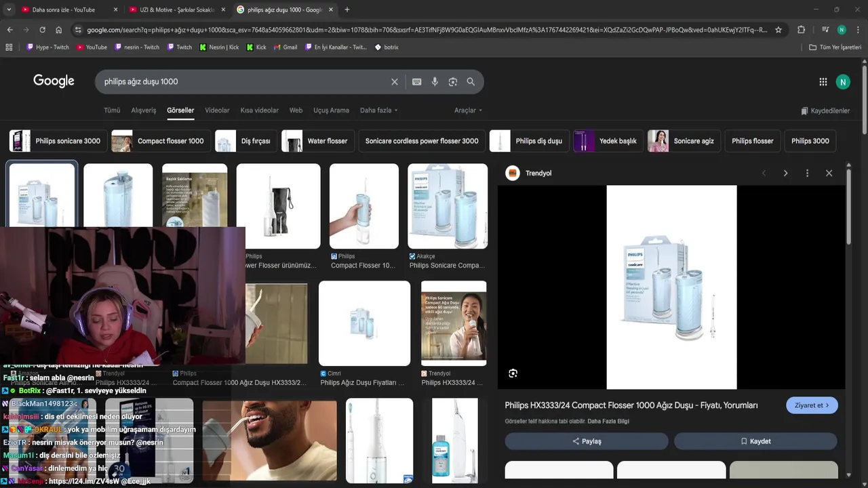Screen dimensions: 868x488
Task: View site information icon in address bar
Action: point(78,30)
